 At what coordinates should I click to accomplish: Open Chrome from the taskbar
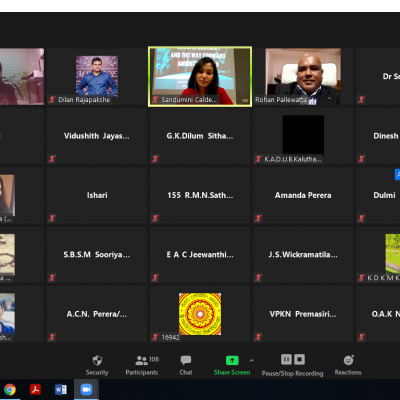click(10, 389)
